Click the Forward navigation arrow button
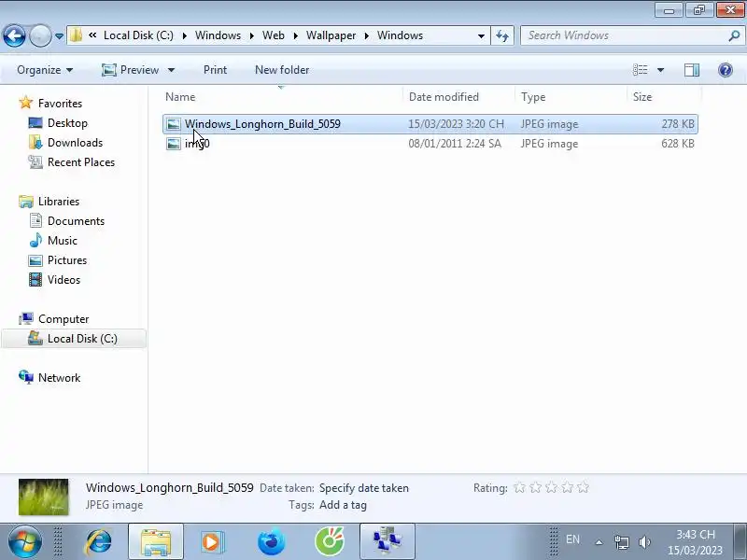Screen dimensions: 747x560 coord(40,35)
